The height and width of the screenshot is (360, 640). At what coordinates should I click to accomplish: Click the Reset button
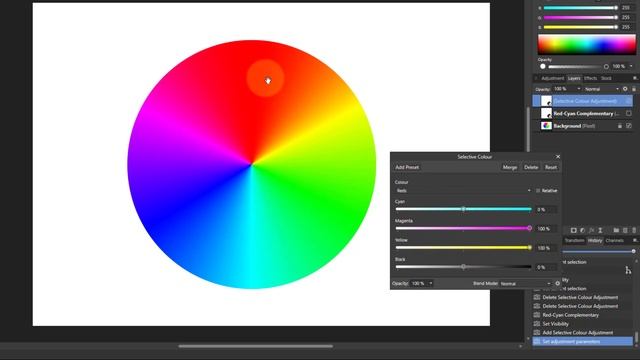coord(551,167)
